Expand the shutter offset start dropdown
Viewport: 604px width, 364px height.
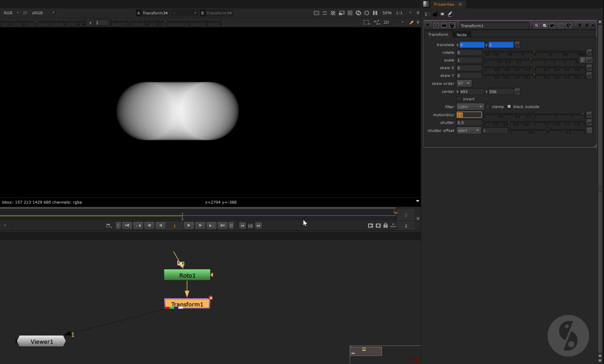click(x=469, y=131)
